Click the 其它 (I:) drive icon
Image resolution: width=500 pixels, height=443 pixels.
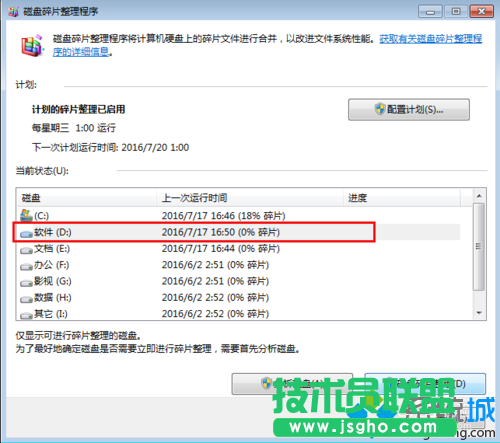[26, 315]
